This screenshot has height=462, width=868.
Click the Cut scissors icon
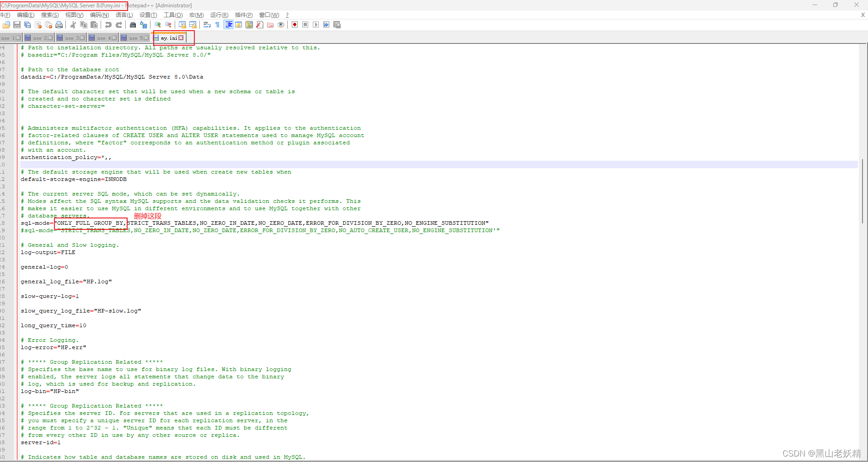coord(73,25)
